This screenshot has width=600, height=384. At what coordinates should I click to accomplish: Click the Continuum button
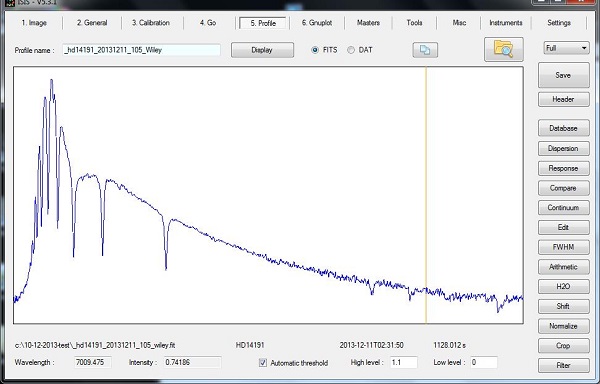[563, 208]
